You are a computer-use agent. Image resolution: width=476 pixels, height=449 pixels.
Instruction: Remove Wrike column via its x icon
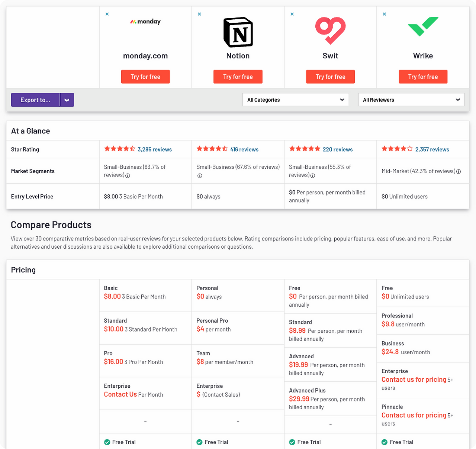[x=385, y=14]
